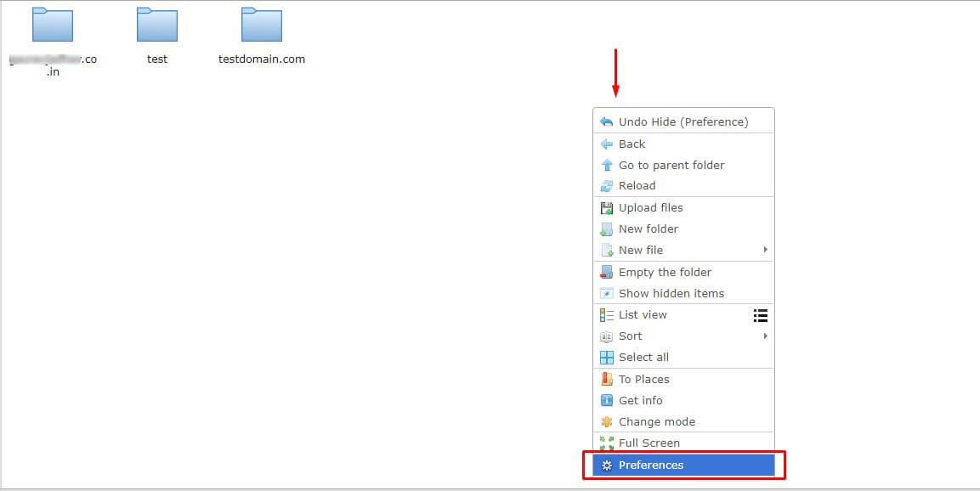This screenshot has width=980, height=491.
Task: Select the 'test' folder name label
Action: click(x=157, y=59)
